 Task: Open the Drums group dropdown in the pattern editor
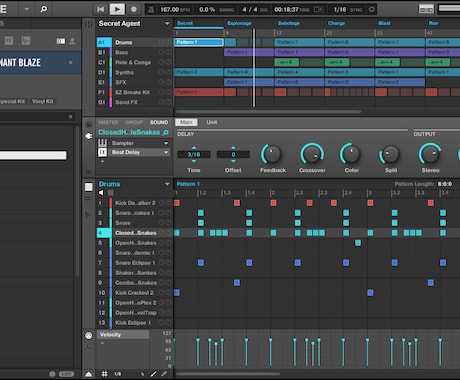pyautogui.click(x=167, y=184)
